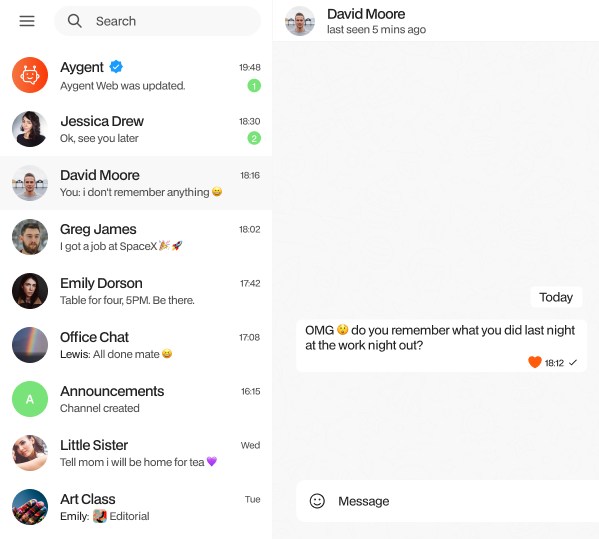This screenshot has height=539, width=599.
Task: Click the Aygent robot avatar
Action: point(30,75)
